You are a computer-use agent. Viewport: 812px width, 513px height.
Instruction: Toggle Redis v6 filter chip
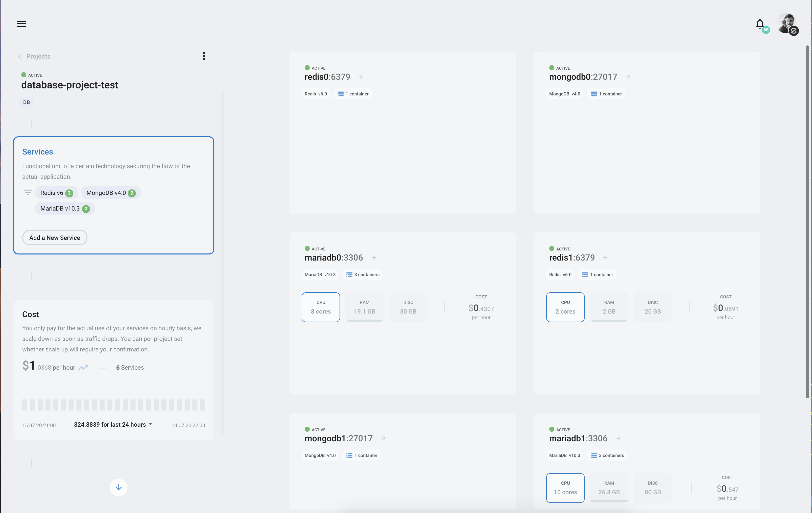(x=56, y=193)
